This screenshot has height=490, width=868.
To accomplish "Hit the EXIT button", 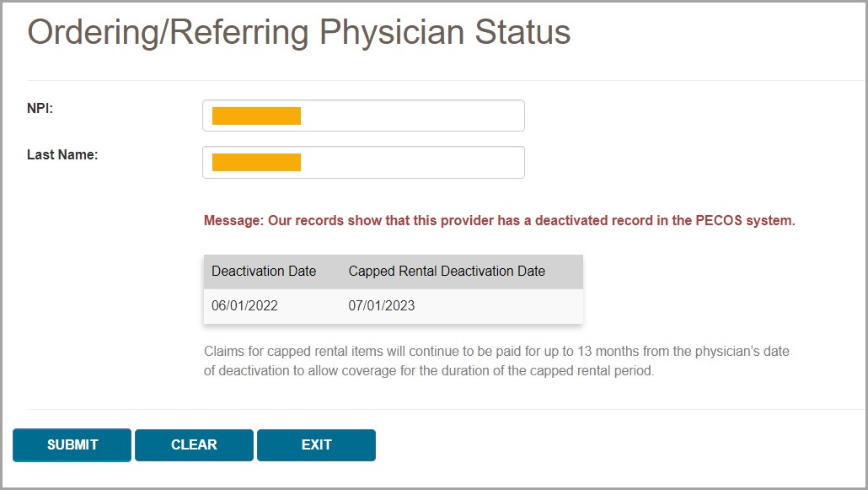I will click(x=316, y=445).
